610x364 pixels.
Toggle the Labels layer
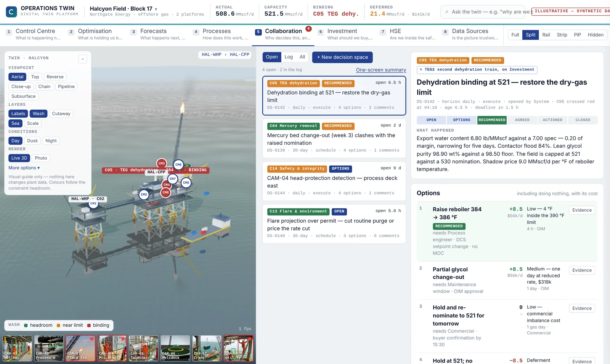pos(18,114)
